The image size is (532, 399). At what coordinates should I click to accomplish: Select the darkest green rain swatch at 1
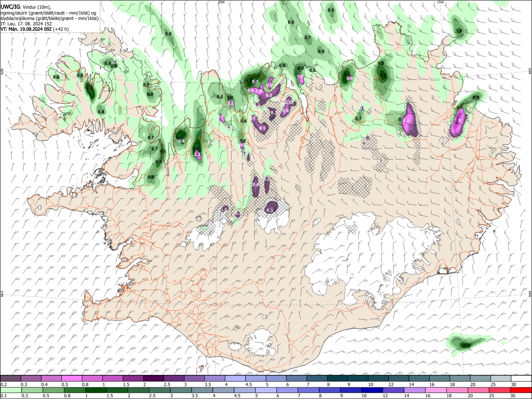click(96, 390)
